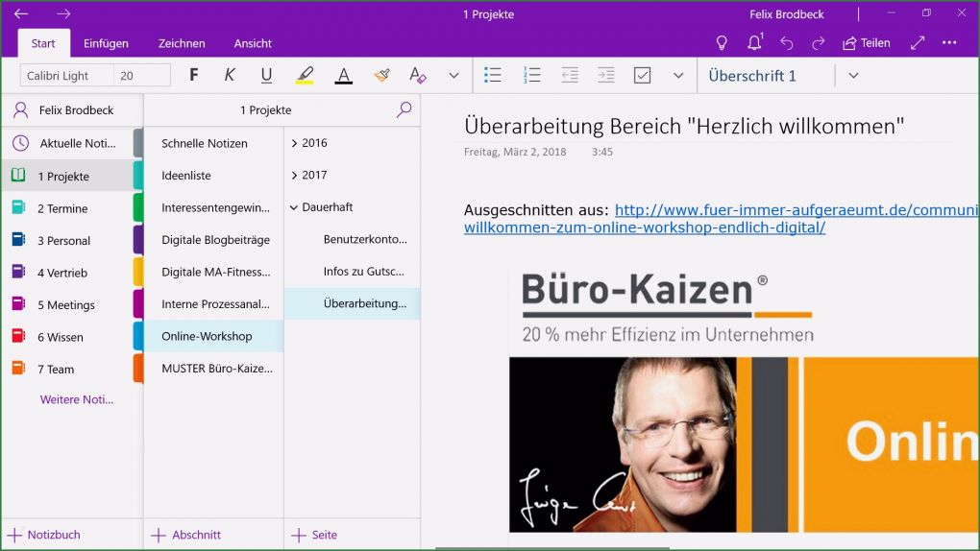The height and width of the screenshot is (551, 980).
Task: Edit the font size field showing 20
Action: click(140, 76)
